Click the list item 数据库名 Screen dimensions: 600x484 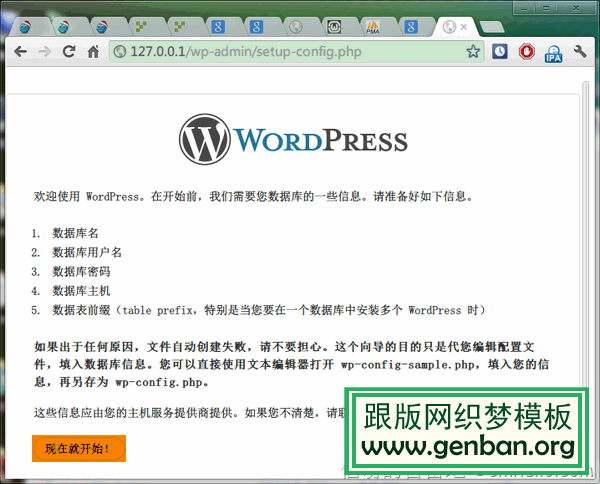[x=75, y=233]
